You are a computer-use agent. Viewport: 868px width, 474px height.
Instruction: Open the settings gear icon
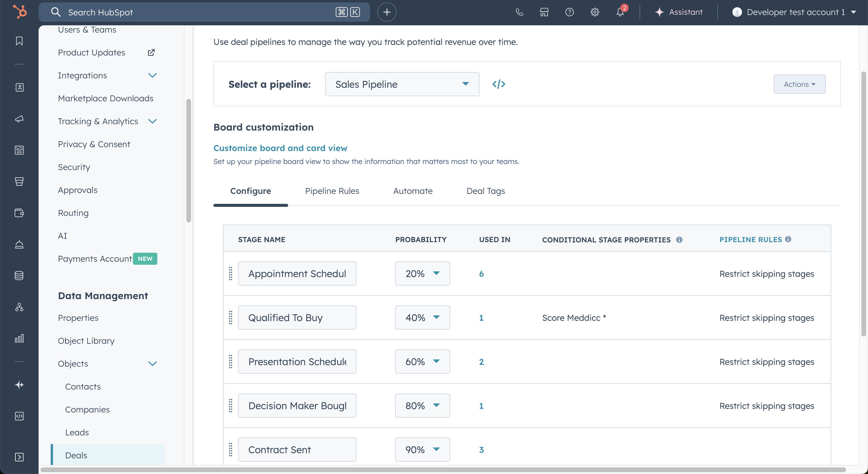[x=595, y=12]
